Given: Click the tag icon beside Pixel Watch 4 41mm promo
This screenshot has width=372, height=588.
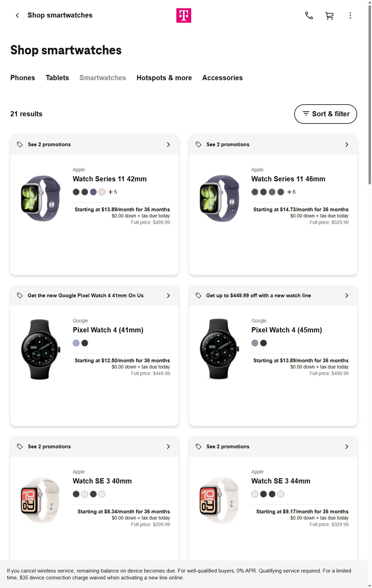Looking at the screenshot, I should click(20, 295).
